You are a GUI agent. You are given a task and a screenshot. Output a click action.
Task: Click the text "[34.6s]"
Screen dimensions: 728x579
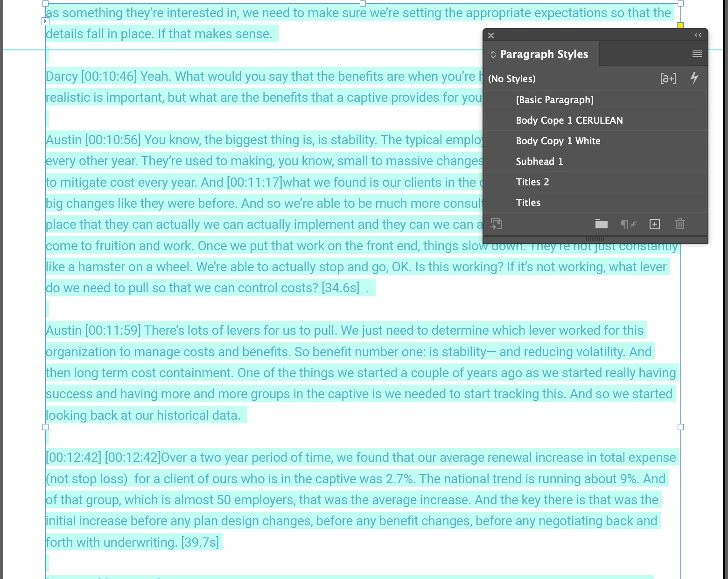tap(340, 288)
